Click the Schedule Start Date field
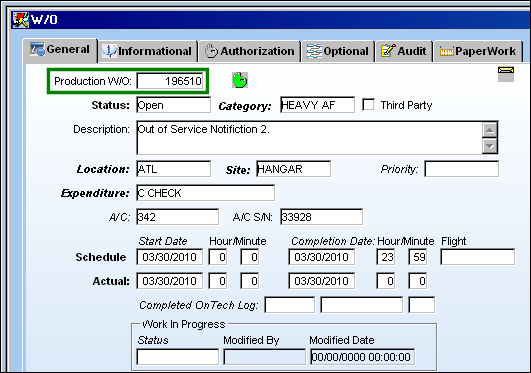This screenshot has width=531, height=373. [x=170, y=257]
